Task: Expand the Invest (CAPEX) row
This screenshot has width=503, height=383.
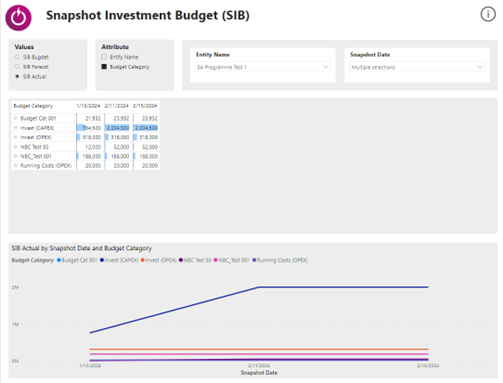Action: (16, 128)
